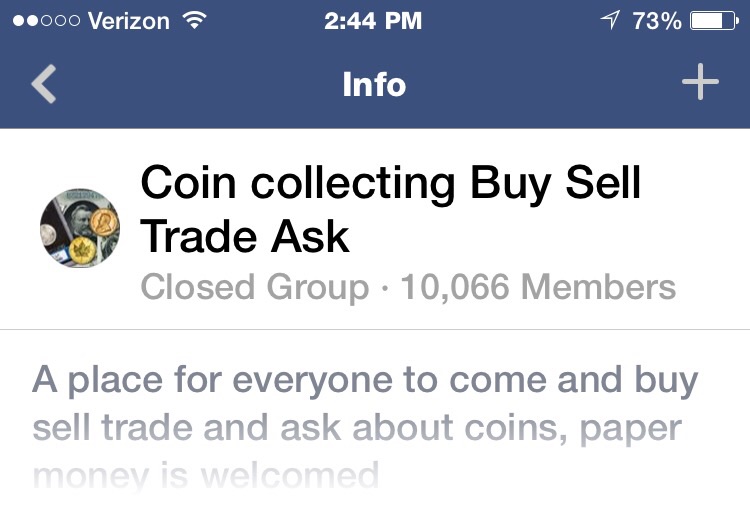
Task: Go back using the left chevron
Action: pos(44,84)
